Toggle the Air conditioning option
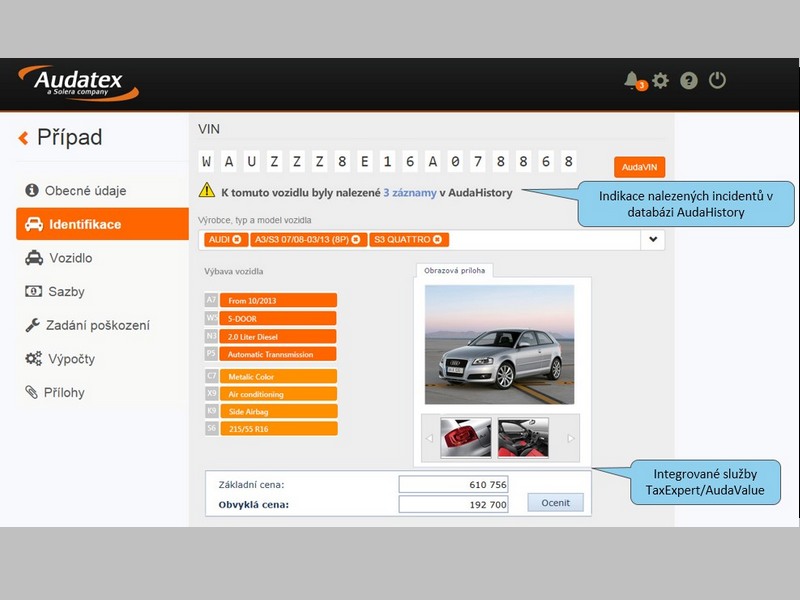Viewport: 800px width, 600px height. [278, 394]
